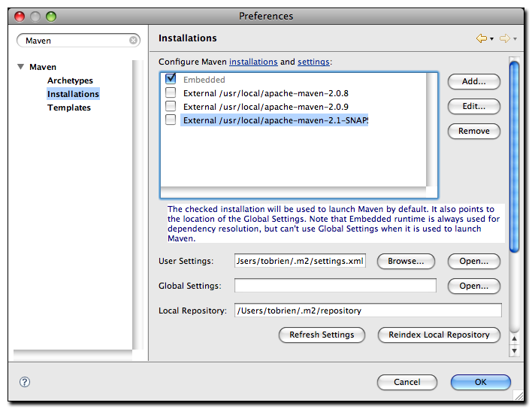Image resolution: width=532 pixels, height=409 pixels.
Task: Open the forward history dropdown arrow
Action: click(x=515, y=39)
